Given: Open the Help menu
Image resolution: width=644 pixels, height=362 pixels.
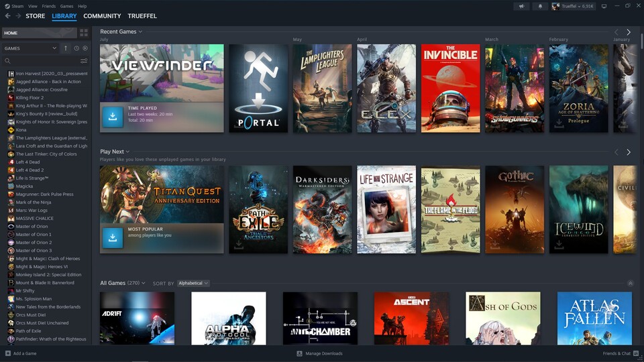Looking at the screenshot, I should click(x=82, y=6).
